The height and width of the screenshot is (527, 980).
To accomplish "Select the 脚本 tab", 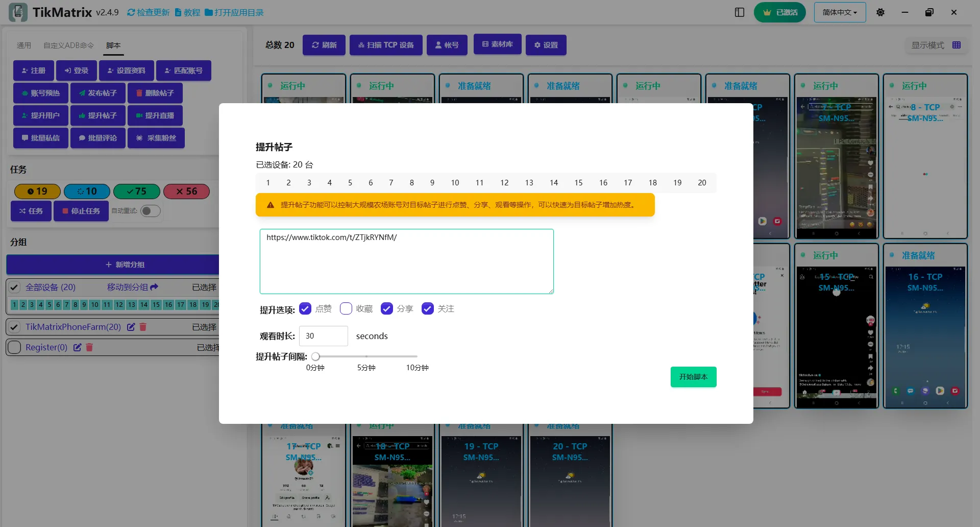I will click(x=113, y=45).
